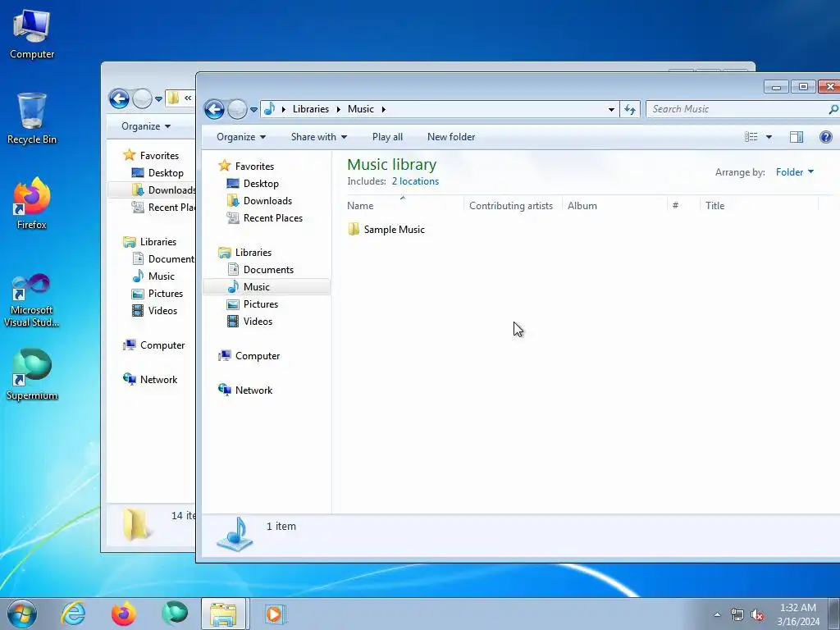Click the music note icon in address bar
The width and height of the screenshot is (840, 630).
(269, 109)
